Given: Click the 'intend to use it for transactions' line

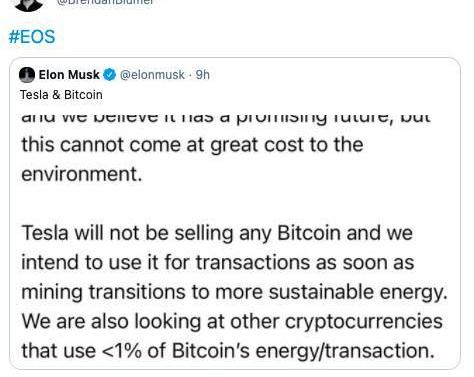Looking at the screenshot, I should (218, 262).
